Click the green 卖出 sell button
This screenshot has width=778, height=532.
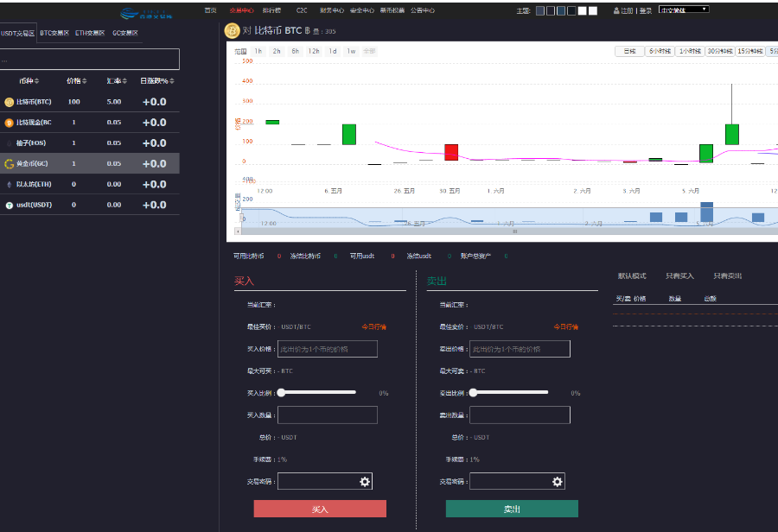[512, 509]
